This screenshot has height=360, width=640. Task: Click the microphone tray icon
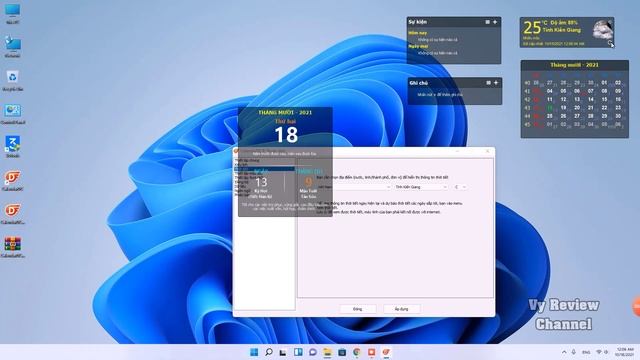point(574,352)
